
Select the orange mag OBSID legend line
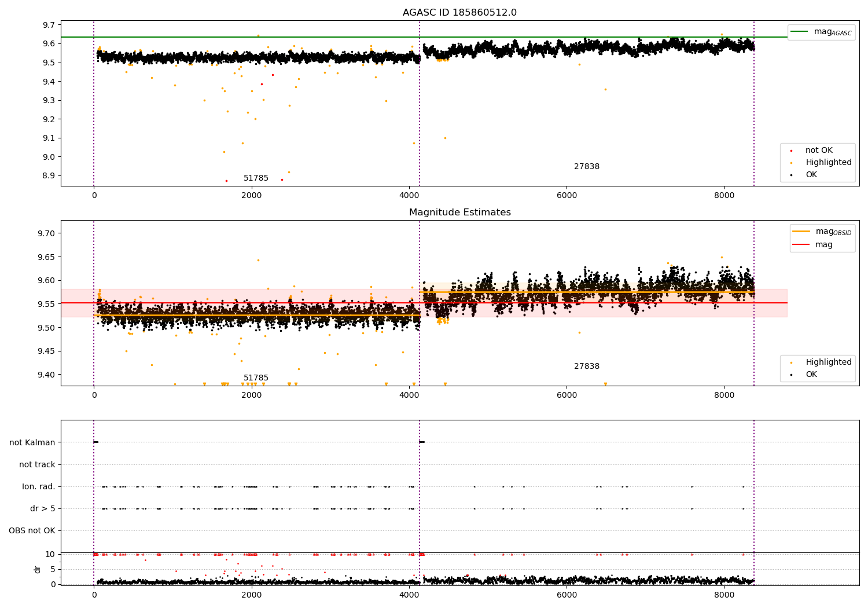pyautogui.click(x=801, y=232)
